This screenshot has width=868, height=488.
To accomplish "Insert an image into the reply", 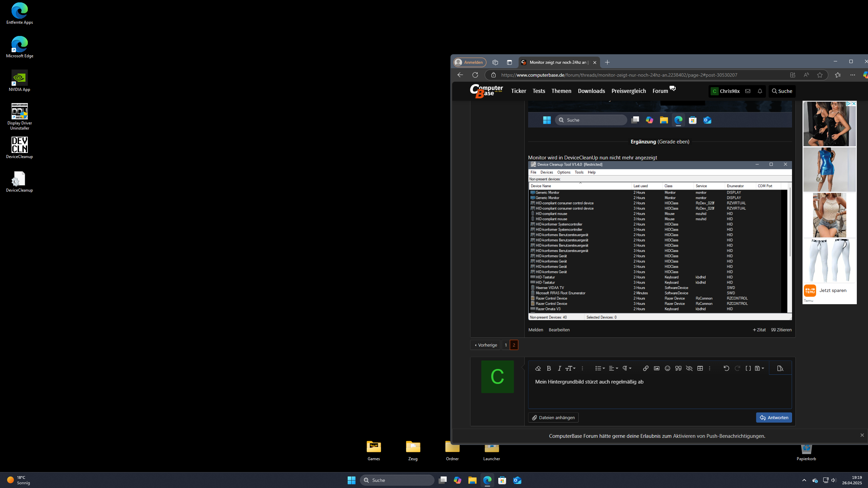I will [x=657, y=368].
